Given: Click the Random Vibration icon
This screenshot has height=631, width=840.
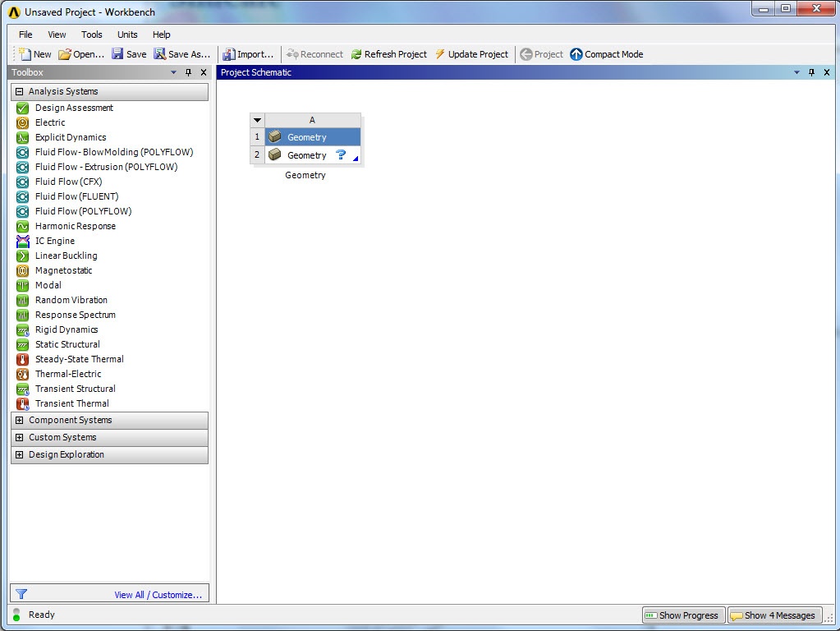Looking at the screenshot, I should (x=22, y=300).
